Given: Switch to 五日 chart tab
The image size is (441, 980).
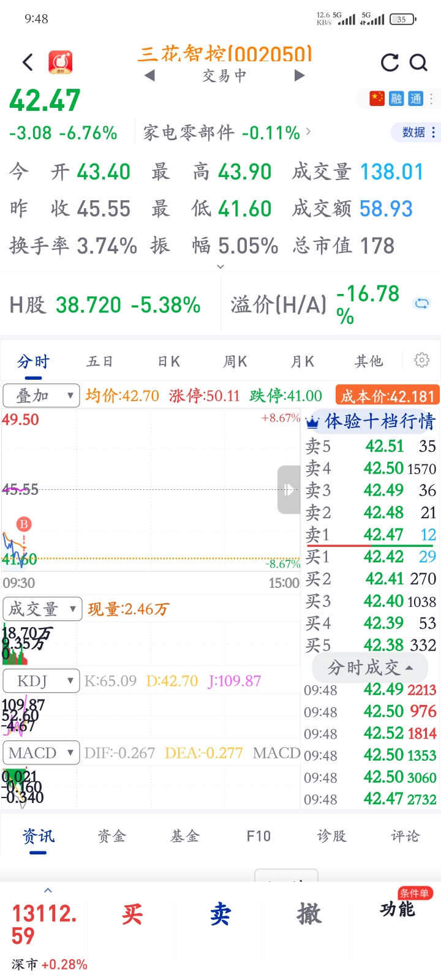Looking at the screenshot, I should click(x=100, y=361).
